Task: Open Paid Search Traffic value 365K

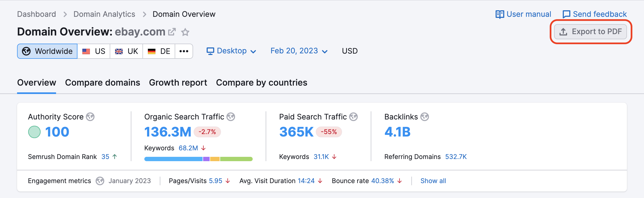Action: coord(296,132)
